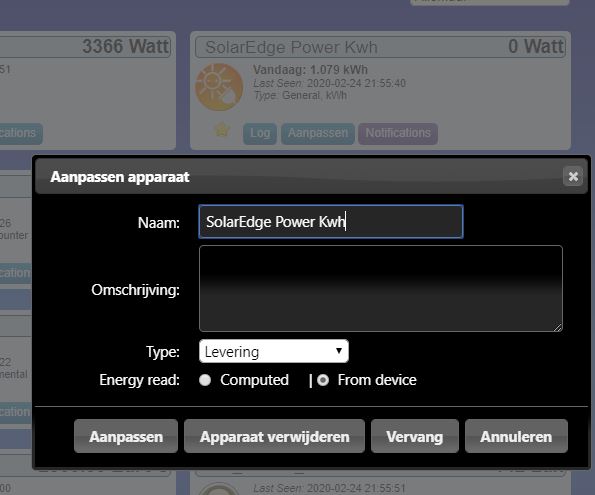Close the Aanpassen apparaat dialog
This screenshot has width=595, height=495.
[x=573, y=177]
